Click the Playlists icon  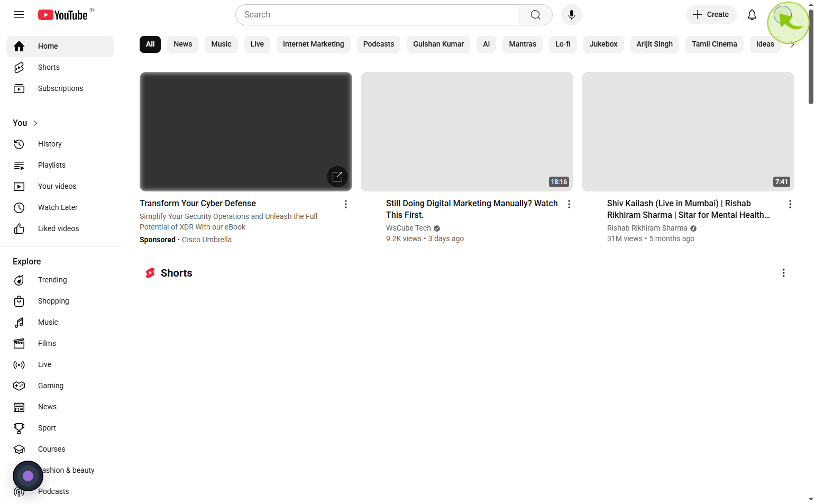19,166
